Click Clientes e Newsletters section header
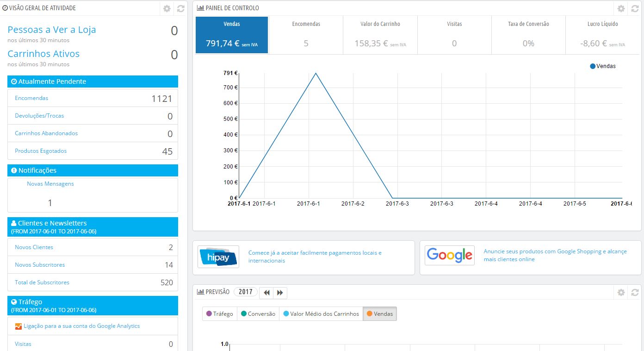This screenshot has height=351, width=644. click(x=93, y=227)
